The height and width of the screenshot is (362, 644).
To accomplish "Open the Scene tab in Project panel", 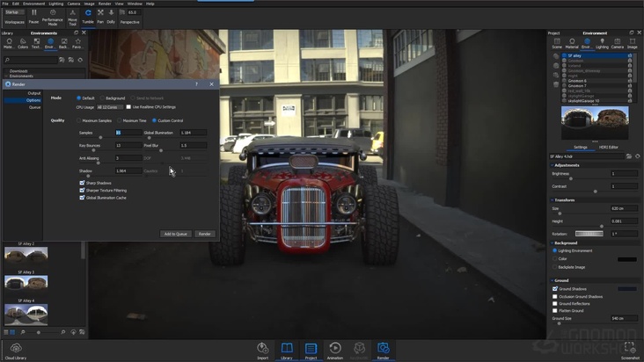I will (557, 43).
